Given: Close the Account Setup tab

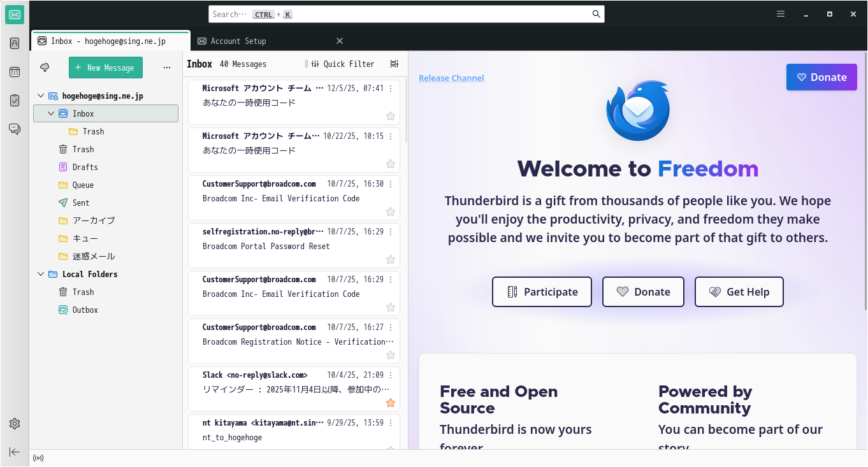Looking at the screenshot, I should pos(340,41).
